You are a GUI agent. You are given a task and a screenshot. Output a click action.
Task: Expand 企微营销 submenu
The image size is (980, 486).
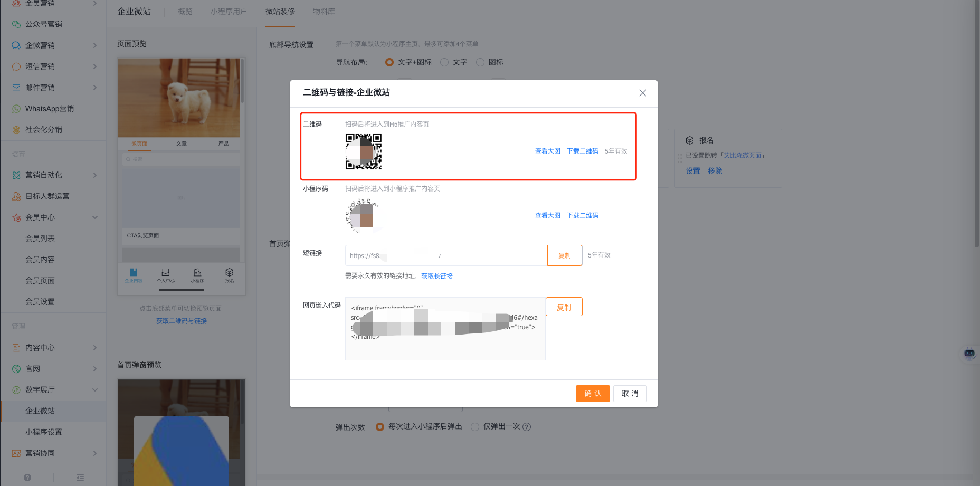[95, 45]
